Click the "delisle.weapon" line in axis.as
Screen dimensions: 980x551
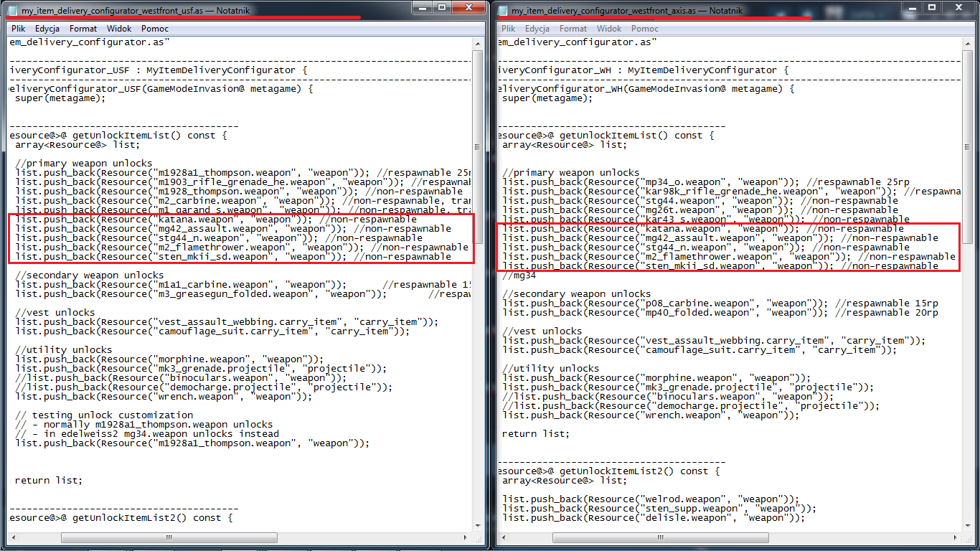pos(654,518)
